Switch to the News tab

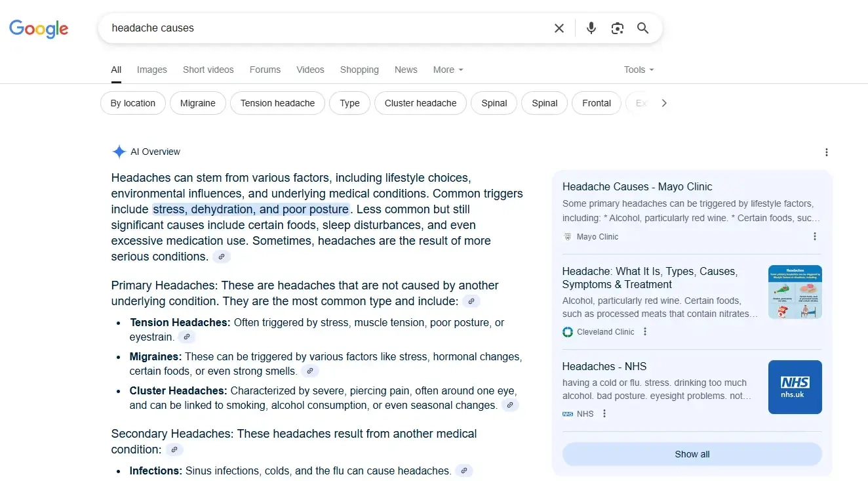(x=406, y=70)
